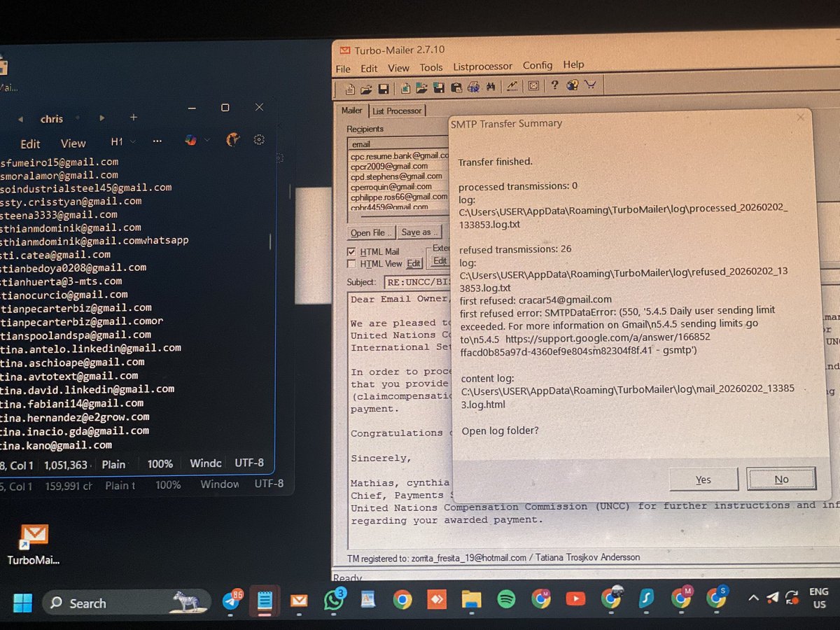Open the three-dots more menu in Notepad
The width and height of the screenshot is (840, 630).
point(157,141)
